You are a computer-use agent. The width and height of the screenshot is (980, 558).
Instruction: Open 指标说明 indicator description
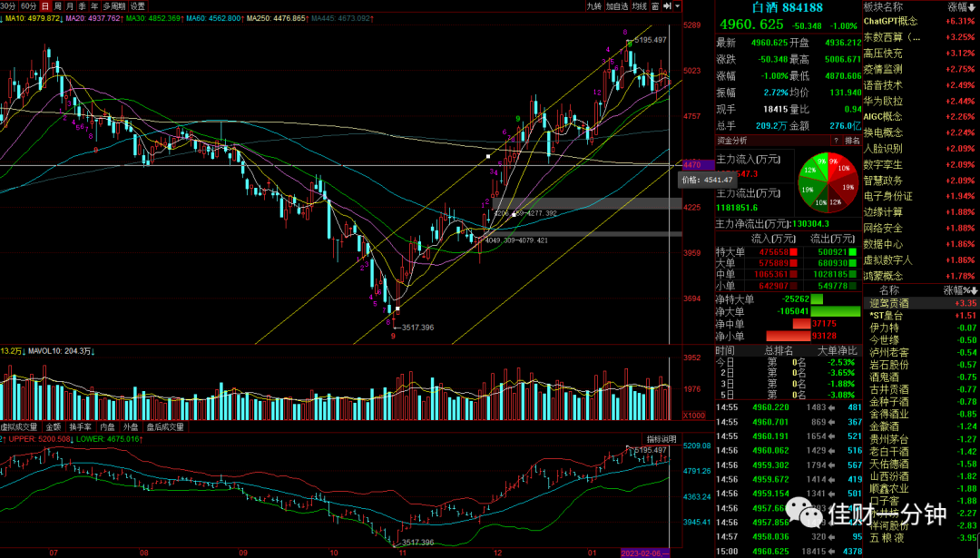[661, 438]
